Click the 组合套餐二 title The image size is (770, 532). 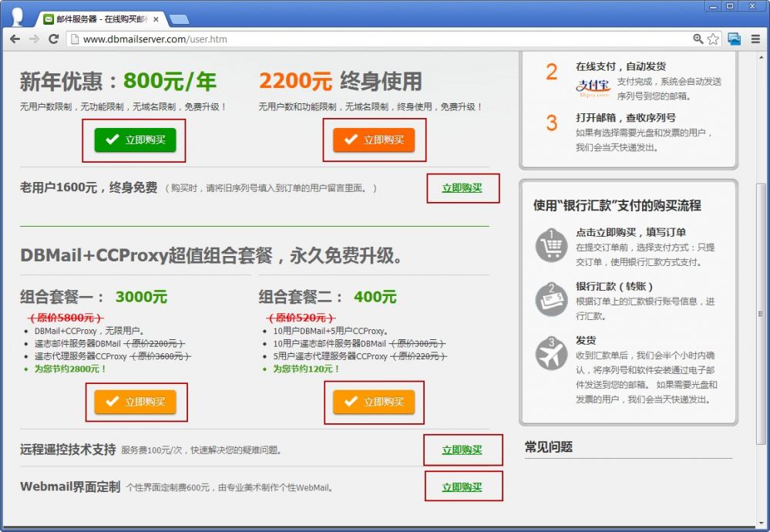pos(301,297)
